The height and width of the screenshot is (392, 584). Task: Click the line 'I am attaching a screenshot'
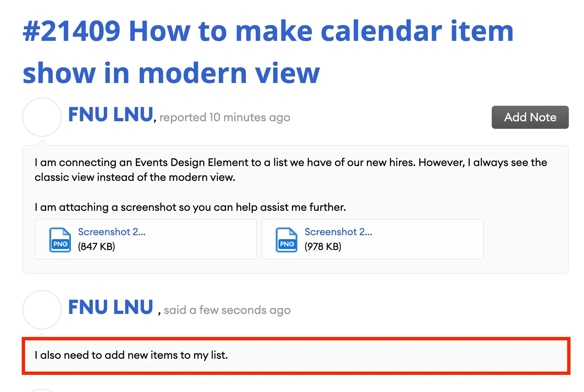[190, 207]
